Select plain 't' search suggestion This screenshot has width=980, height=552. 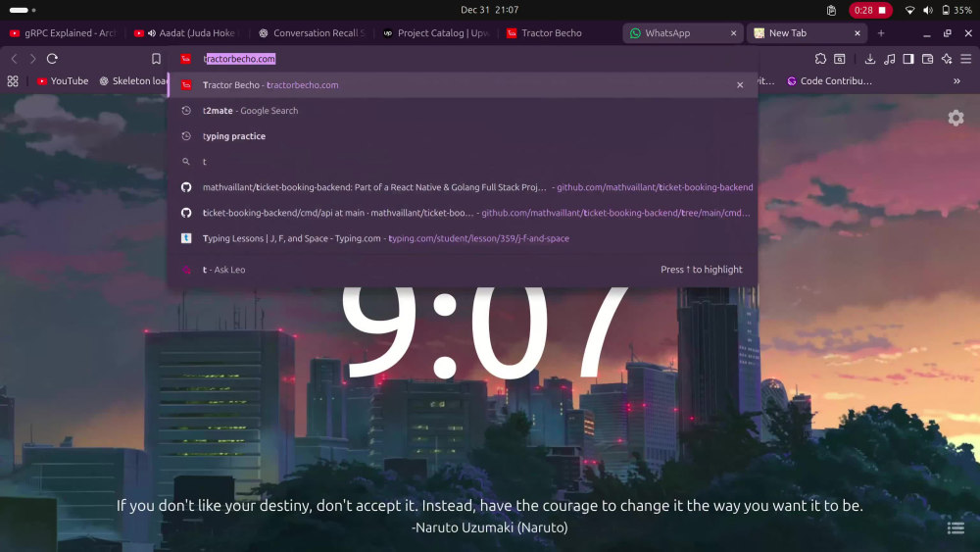click(x=463, y=162)
